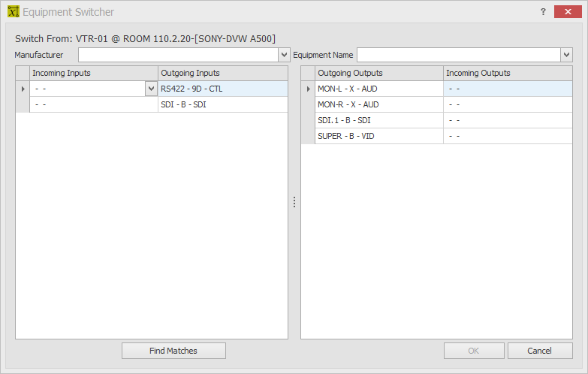Screen dimensions: 588x374
Task: Click the OK button
Action: pos(474,351)
